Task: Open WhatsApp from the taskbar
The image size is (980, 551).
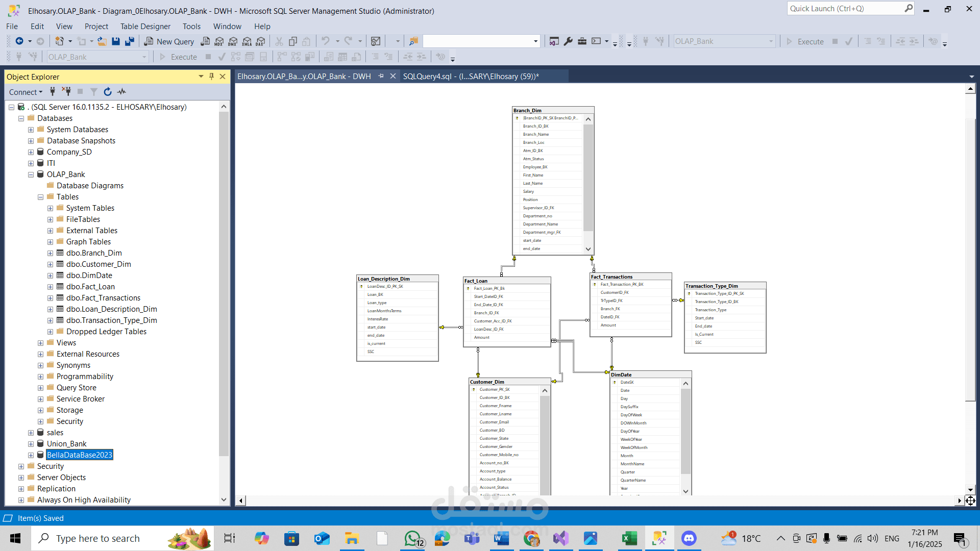Action: click(x=413, y=538)
